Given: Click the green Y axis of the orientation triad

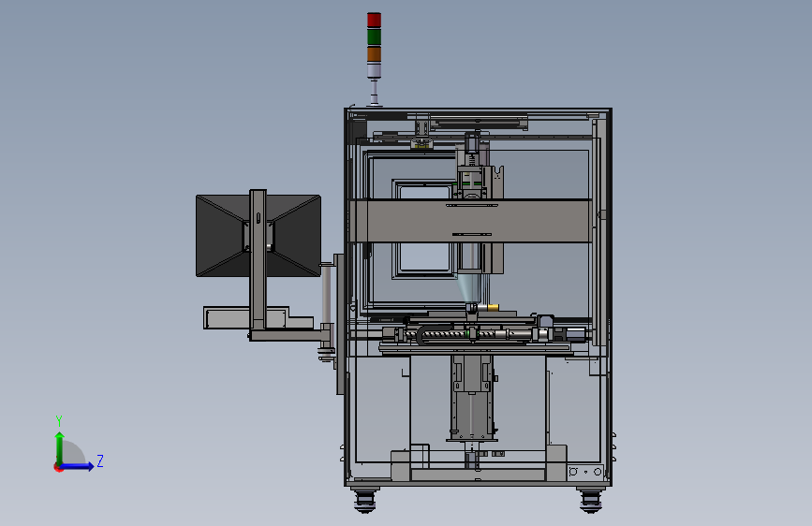Looking at the screenshot, I should pyautogui.click(x=60, y=448).
